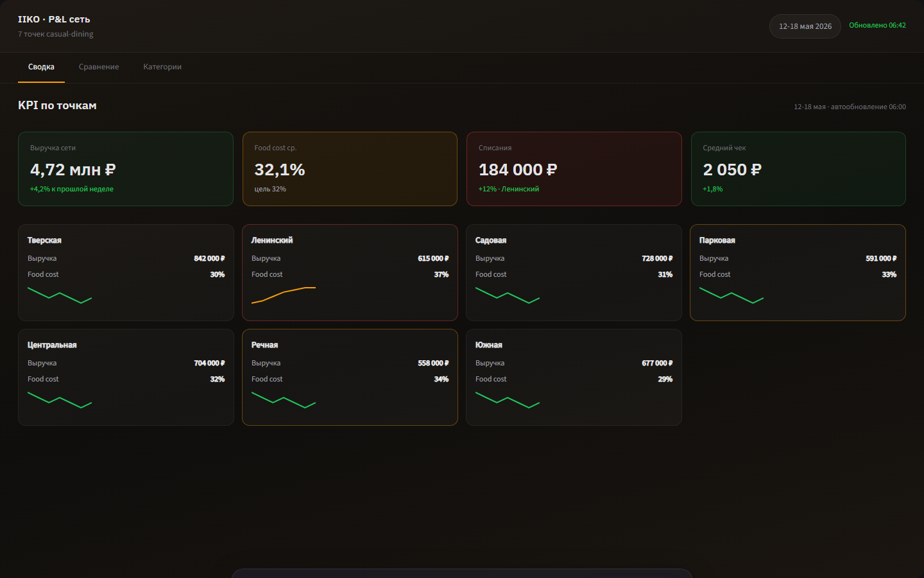Click the Садовая food cost sparkline
924x578 pixels.
pyautogui.click(x=508, y=295)
